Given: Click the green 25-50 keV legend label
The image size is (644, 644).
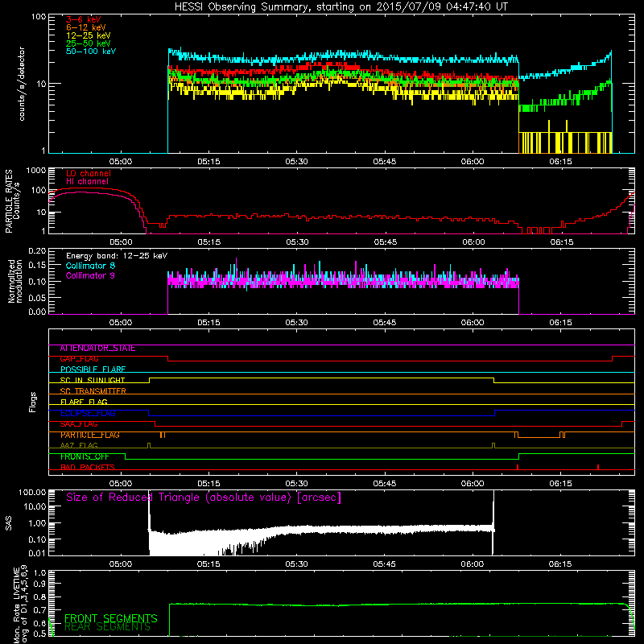Looking at the screenshot, I should [x=89, y=43].
